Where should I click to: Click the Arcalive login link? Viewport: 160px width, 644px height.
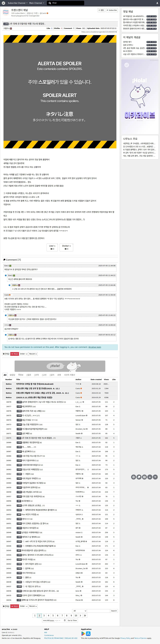95,347
